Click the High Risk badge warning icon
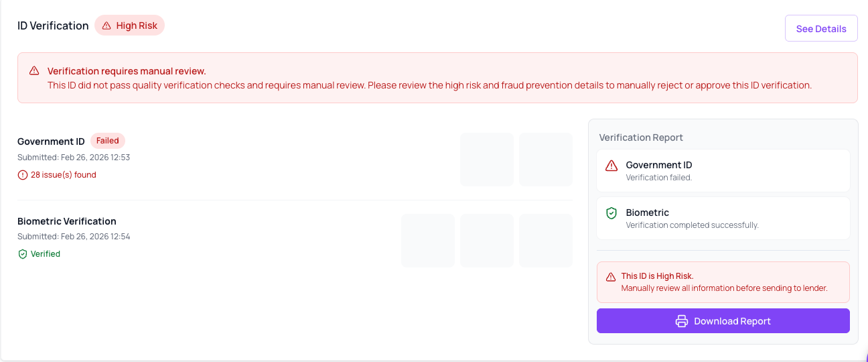Viewport: 868px width, 362px height. (x=106, y=26)
